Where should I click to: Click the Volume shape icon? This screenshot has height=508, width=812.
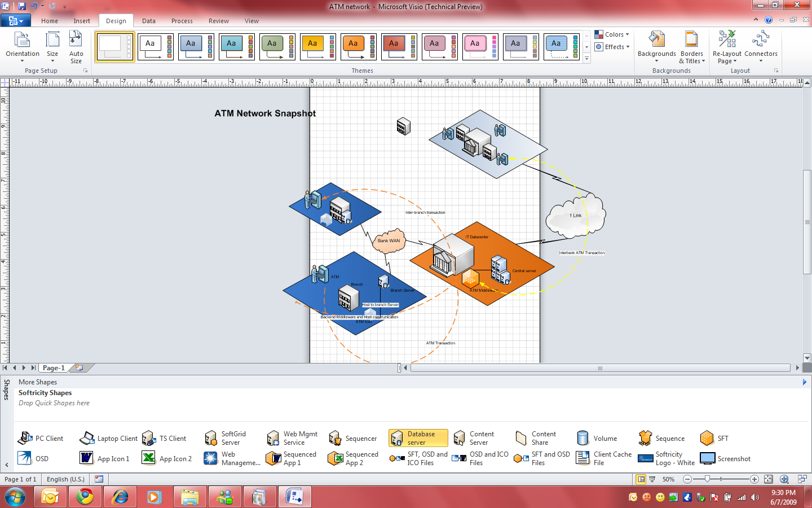(x=582, y=439)
